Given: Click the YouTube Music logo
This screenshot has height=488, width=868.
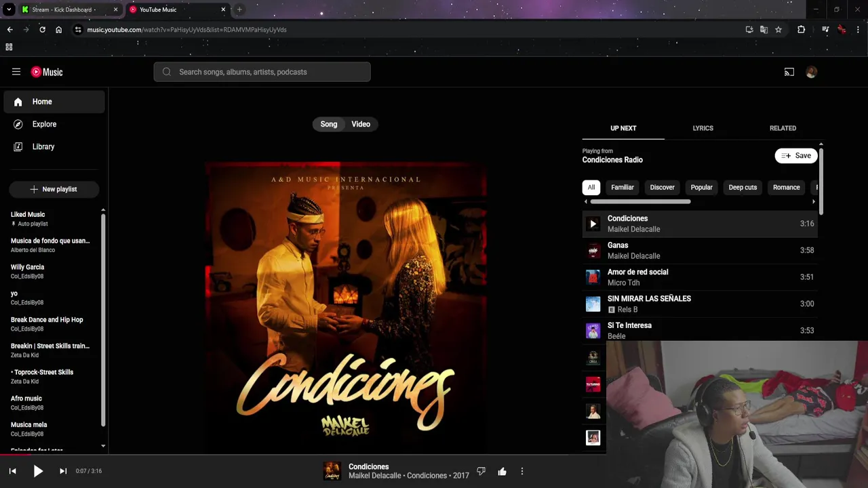Looking at the screenshot, I should 47,72.
